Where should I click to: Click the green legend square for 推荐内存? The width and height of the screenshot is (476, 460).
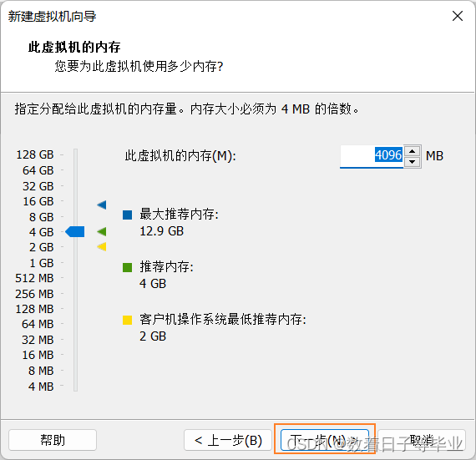[x=127, y=268]
